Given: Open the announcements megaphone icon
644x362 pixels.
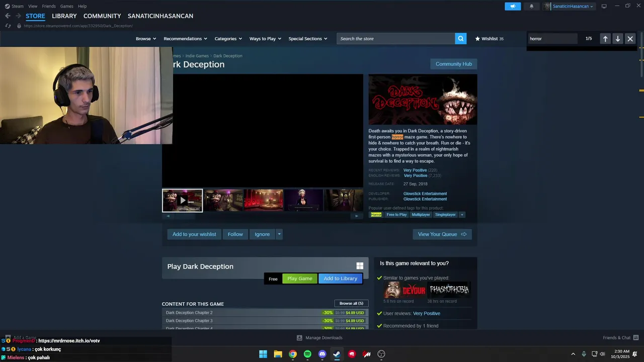Looking at the screenshot, I should 513,6.
